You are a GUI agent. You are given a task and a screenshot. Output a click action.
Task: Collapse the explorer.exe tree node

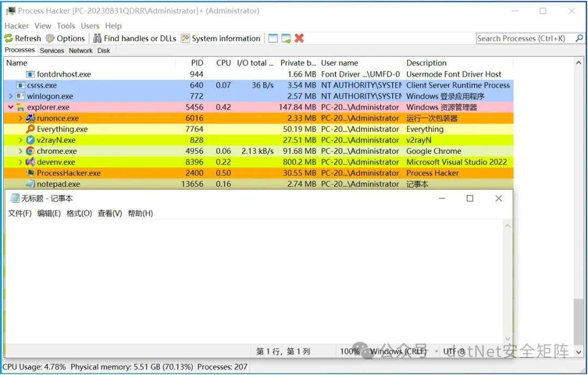click(x=11, y=107)
